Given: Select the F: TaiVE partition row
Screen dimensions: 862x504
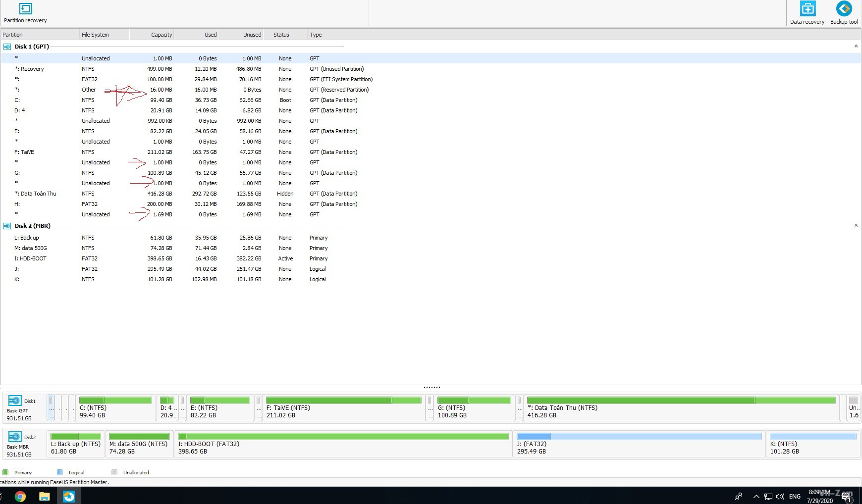Looking at the screenshot, I should pyautogui.click(x=173, y=152).
